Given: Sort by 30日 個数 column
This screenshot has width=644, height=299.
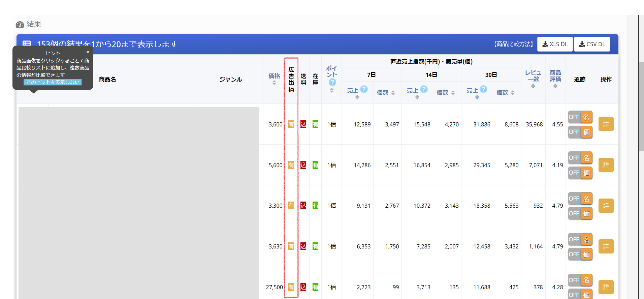Looking at the screenshot, I should coord(505,92).
